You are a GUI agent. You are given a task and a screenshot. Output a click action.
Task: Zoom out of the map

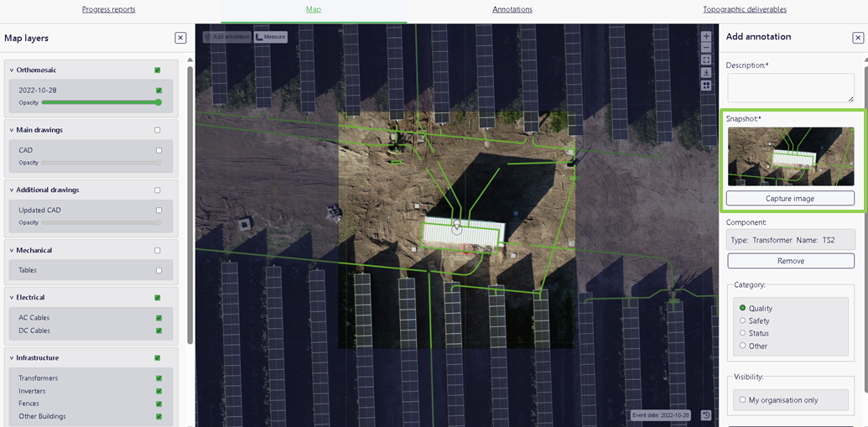coord(706,49)
